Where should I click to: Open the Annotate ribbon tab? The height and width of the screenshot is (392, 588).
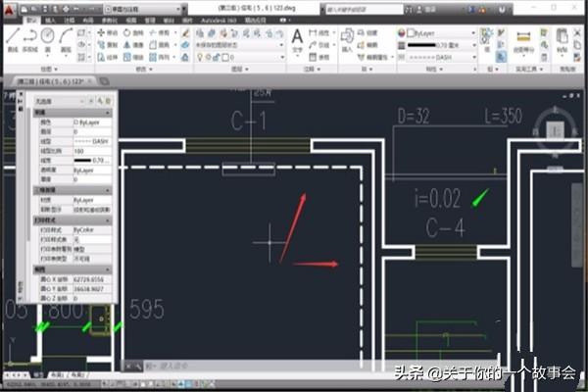pos(69,21)
